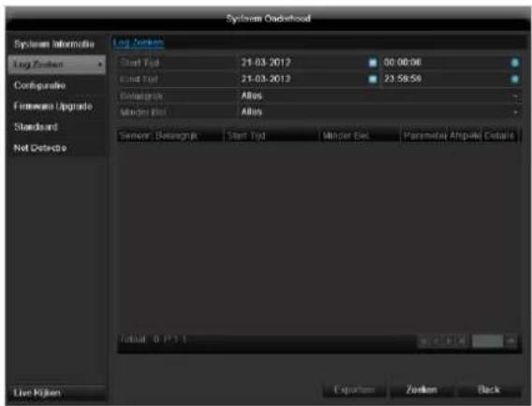
Task: Open clock picker beside 23:59:59 time
Action: pos(514,79)
